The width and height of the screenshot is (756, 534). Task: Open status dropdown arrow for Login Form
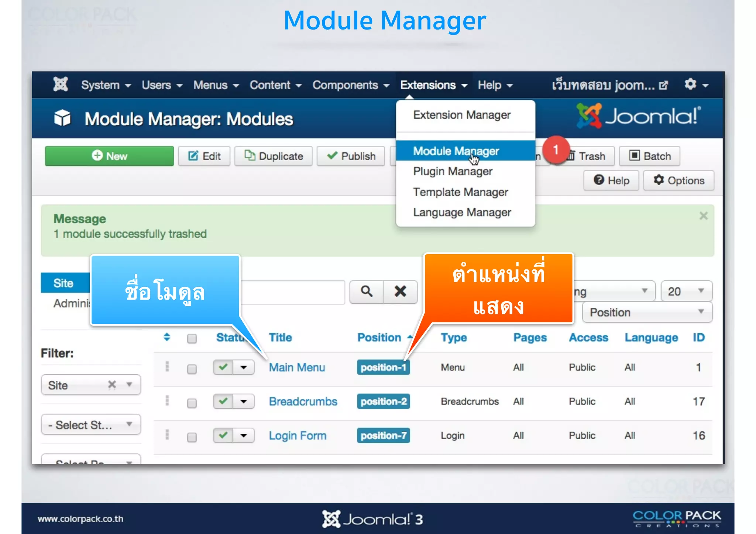(244, 435)
